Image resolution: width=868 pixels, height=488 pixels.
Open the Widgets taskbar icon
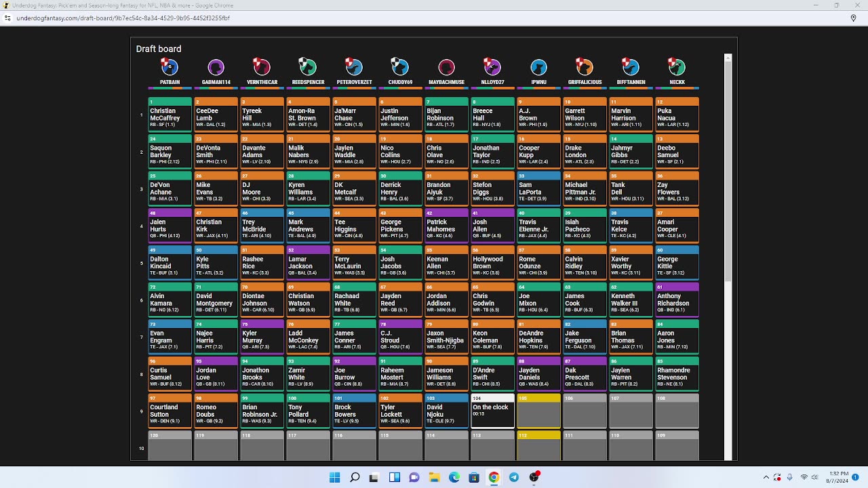click(x=394, y=477)
